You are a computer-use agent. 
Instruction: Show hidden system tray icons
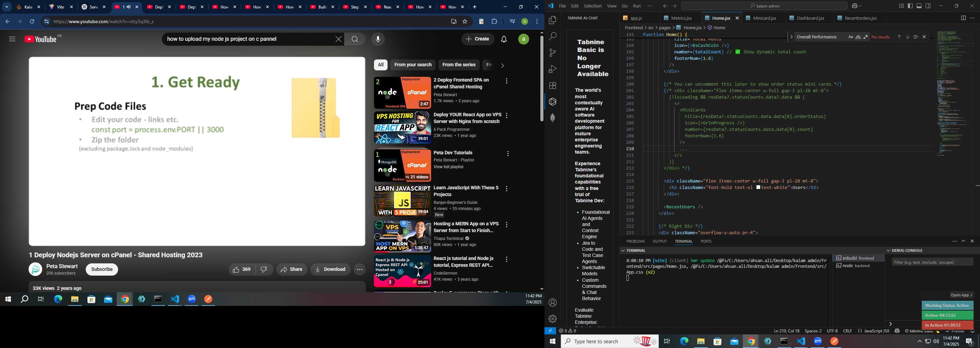click(919, 342)
